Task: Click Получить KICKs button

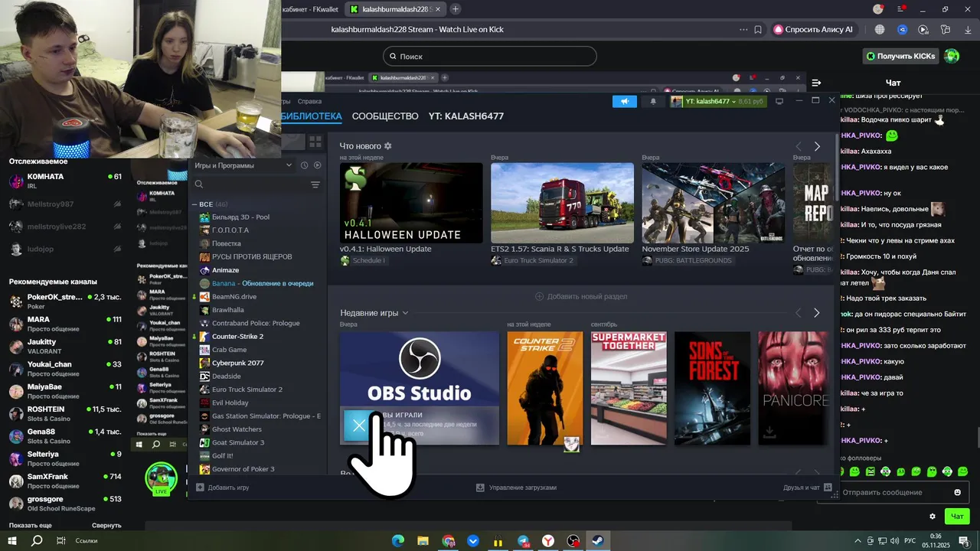Action: click(x=900, y=56)
